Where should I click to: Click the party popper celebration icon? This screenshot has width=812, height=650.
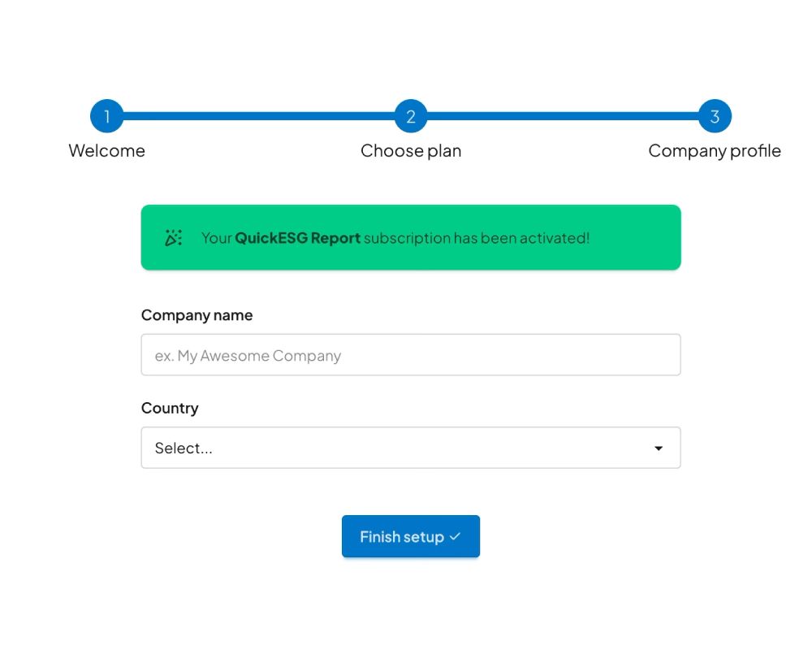click(x=174, y=238)
